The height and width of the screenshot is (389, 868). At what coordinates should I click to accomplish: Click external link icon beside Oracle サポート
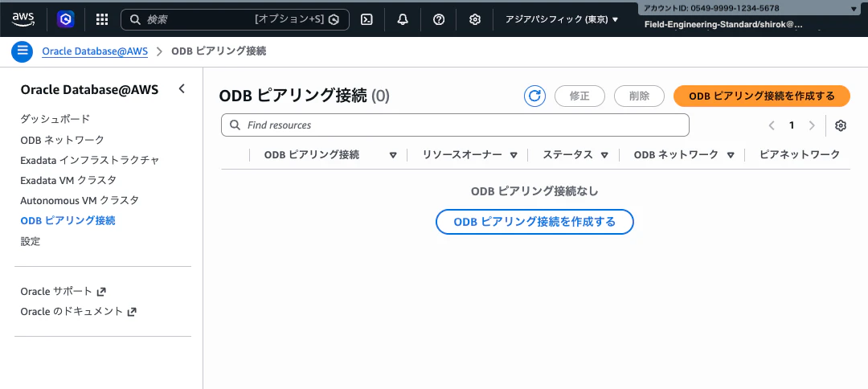coord(101,292)
